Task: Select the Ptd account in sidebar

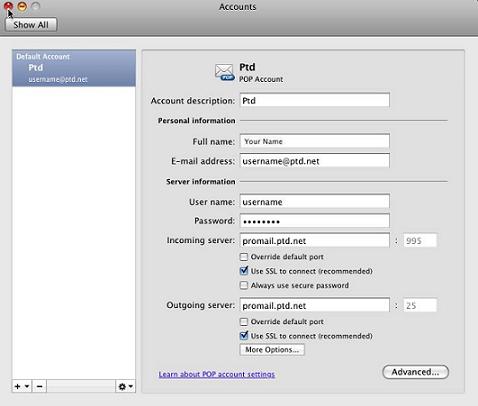Action: (x=74, y=68)
